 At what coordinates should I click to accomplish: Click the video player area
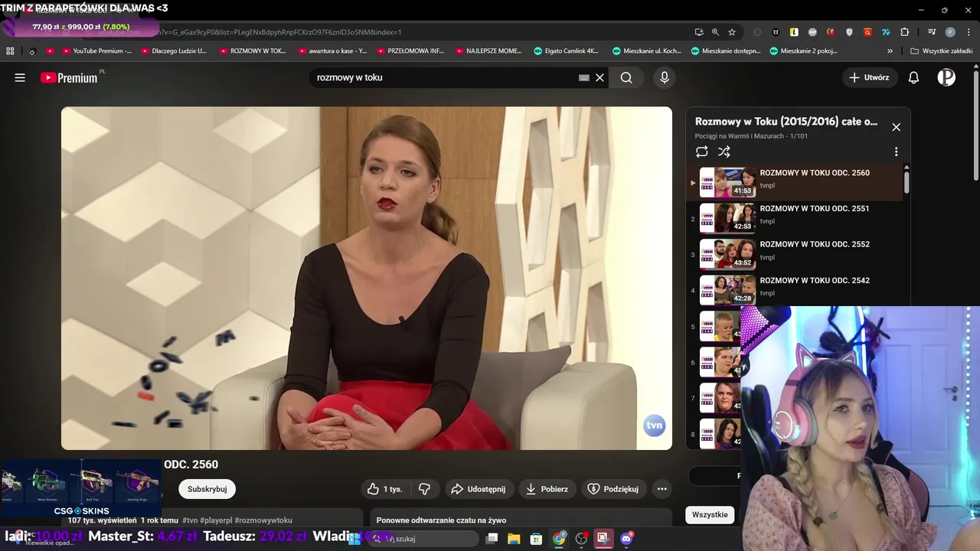(x=367, y=278)
